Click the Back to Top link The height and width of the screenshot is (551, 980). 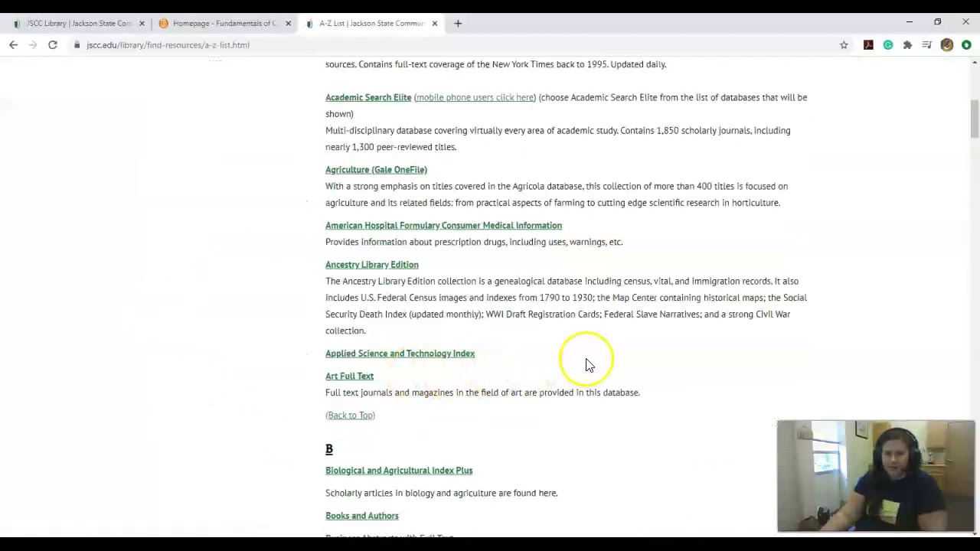point(350,415)
